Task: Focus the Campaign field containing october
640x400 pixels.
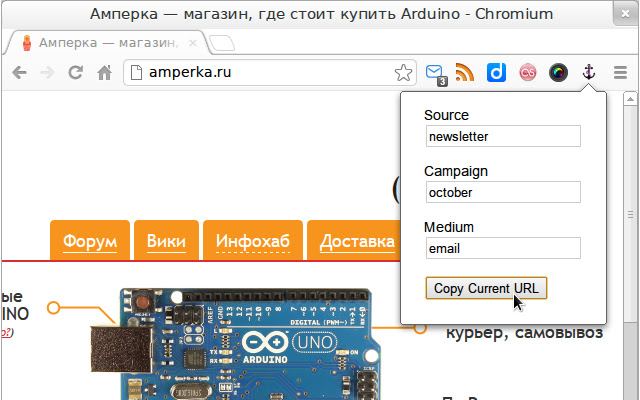Action: click(x=503, y=192)
